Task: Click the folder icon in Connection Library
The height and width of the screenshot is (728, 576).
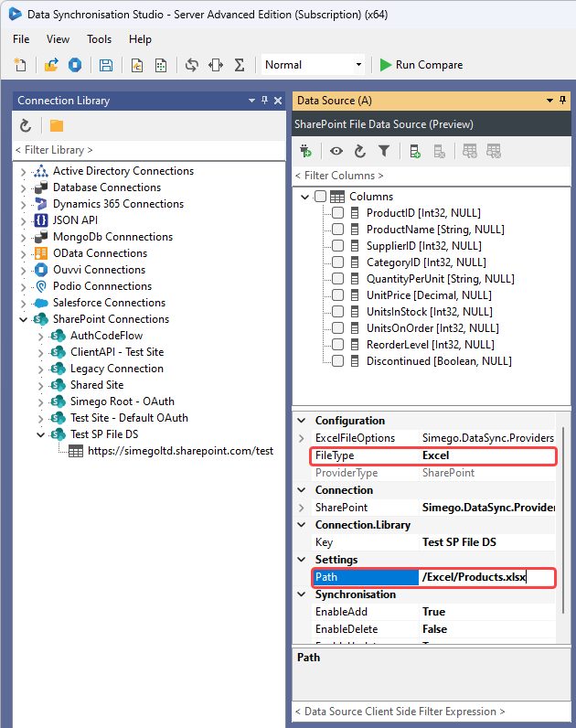Action: pyautogui.click(x=57, y=125)
